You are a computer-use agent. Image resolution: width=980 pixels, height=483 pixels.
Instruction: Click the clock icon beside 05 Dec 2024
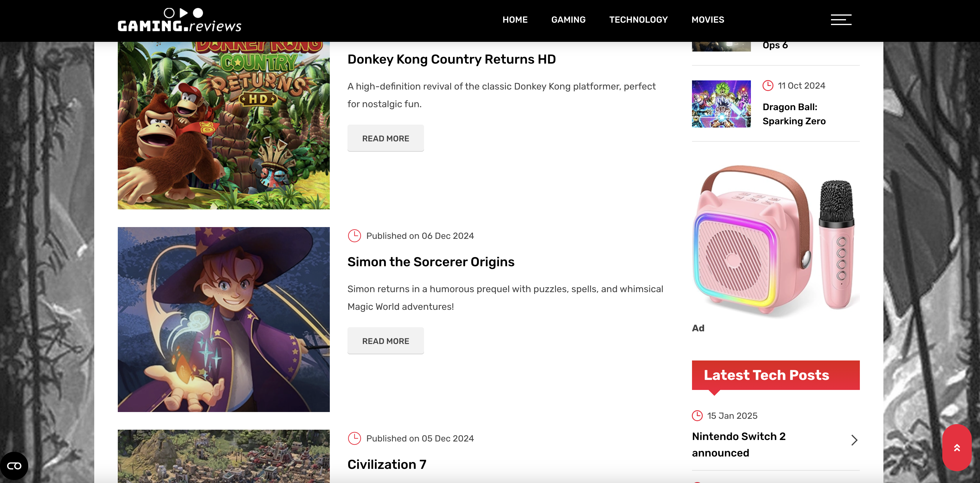point(354,439)
